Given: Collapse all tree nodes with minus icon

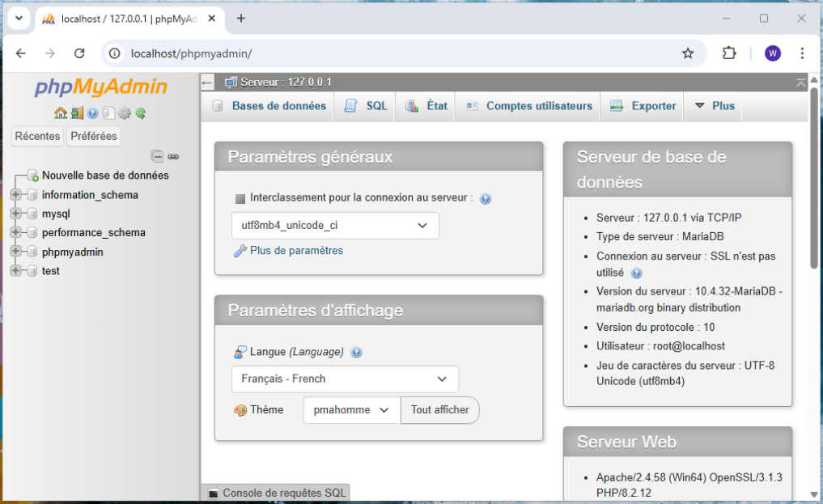Looking at the screenshot, I should (157, 156).
